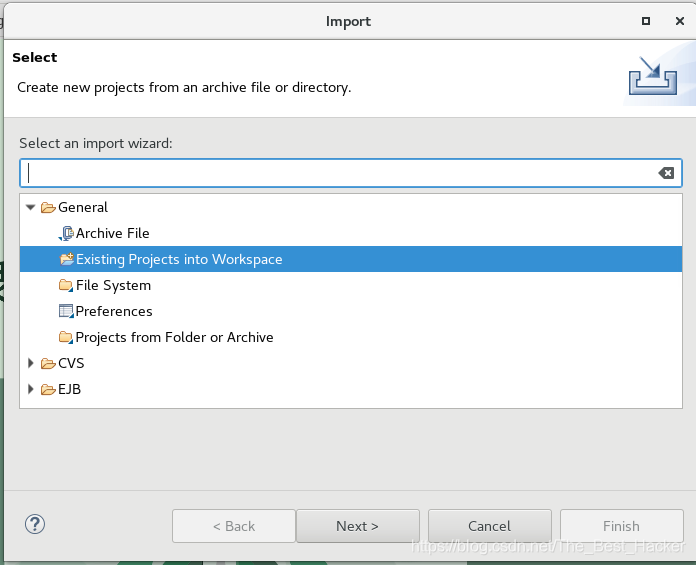The height and width of the screenshot is (565, 696).
Task: Click the Archive File wizard icon
Action: (x=66, y=233)
